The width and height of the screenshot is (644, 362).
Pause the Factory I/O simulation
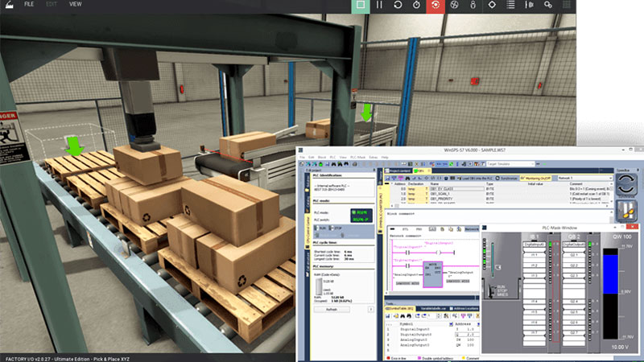pos(379,5)
